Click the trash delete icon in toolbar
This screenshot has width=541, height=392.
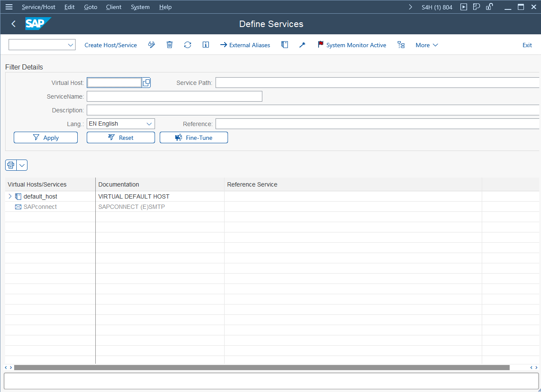tap(170, 45)
